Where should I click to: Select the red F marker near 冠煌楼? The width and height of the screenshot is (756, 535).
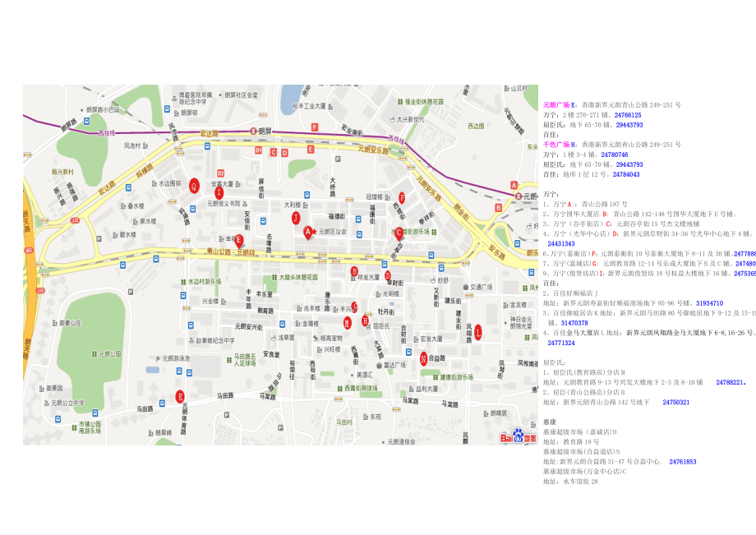[402, 197]
